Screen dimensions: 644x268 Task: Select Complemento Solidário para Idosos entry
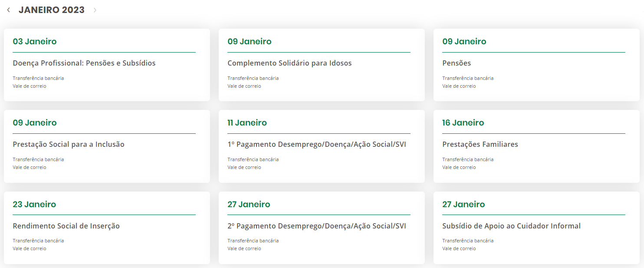[x=289, y=63]
